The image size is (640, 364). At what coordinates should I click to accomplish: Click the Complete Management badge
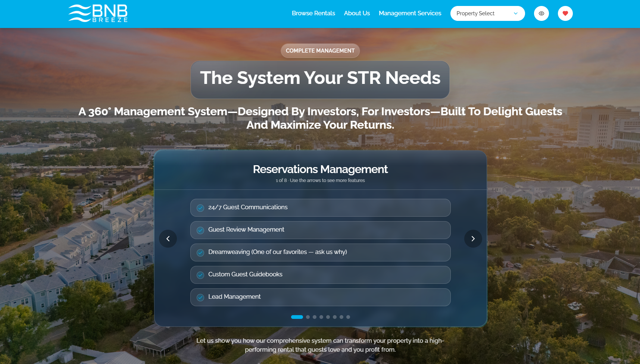[320, 51]
